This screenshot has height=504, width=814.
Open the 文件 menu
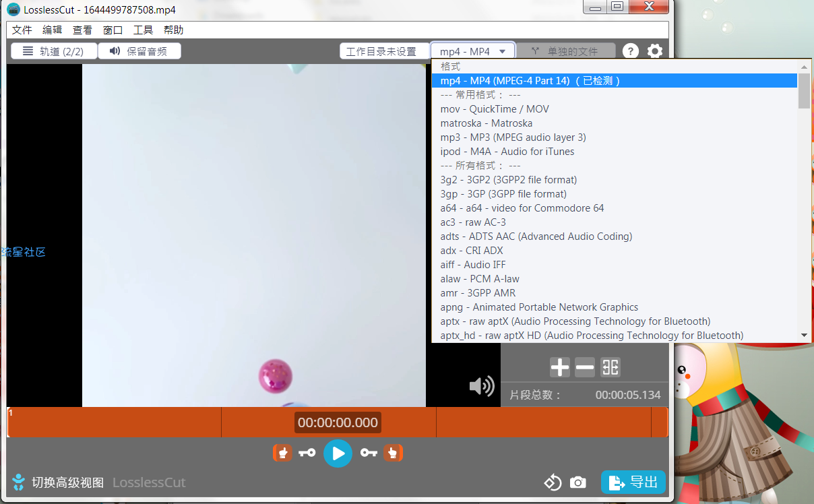pyautogui.click(x=22, y=30)
